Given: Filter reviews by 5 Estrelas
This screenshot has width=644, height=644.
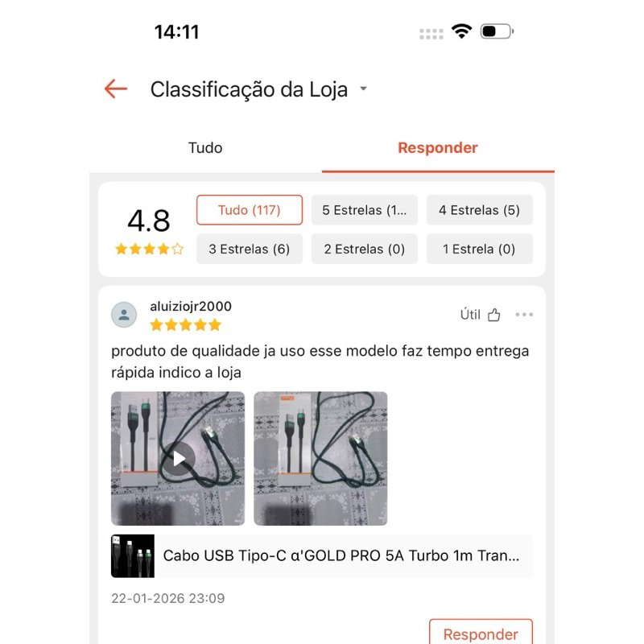Looking at the screenshot, I should pos(365,210).
